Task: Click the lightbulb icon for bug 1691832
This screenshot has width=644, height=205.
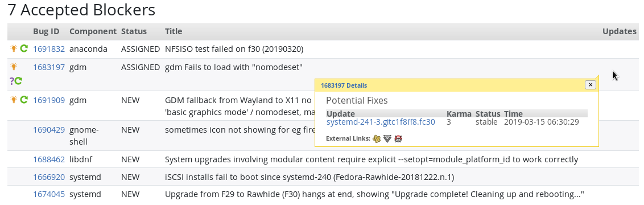Action: [14, 48]
